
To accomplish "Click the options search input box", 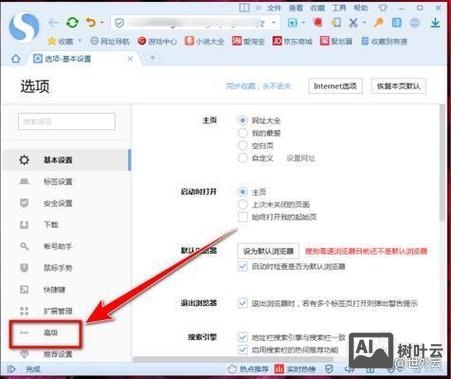I will coord(67,121).
